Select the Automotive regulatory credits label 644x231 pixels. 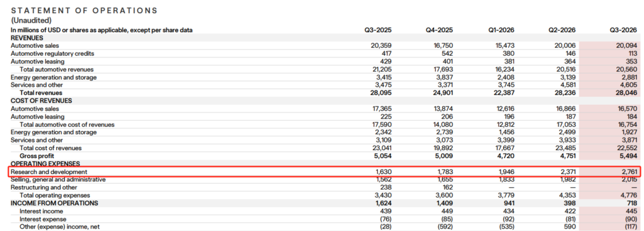click(x=53, y=53)
